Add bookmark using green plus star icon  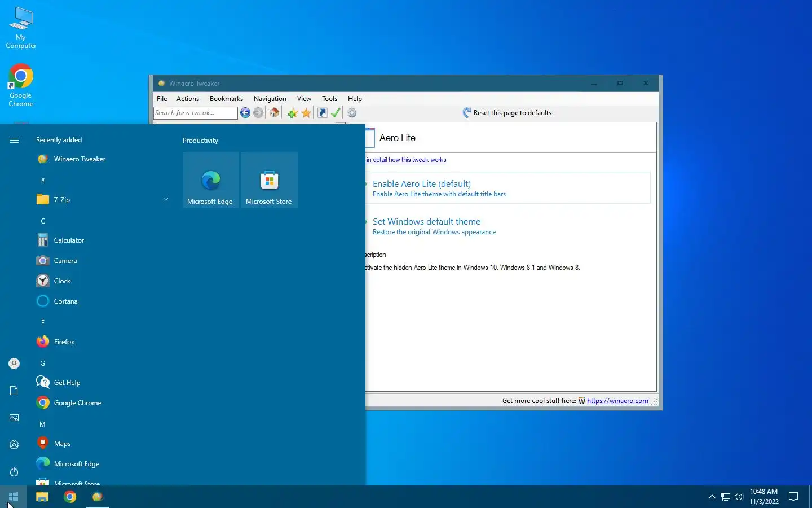293,113
